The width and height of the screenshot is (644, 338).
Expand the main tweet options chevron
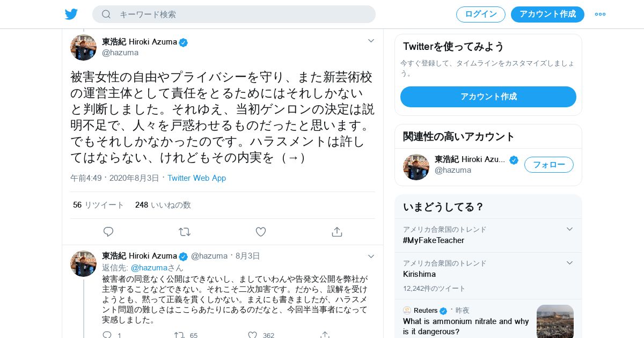pyautogui.click(x=371, y=41)
